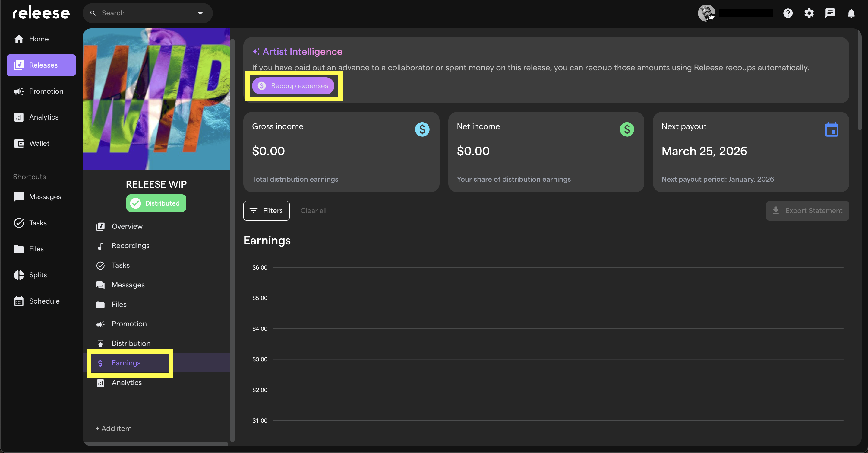
Task: Click the Export Statement button
Action: (x=807, y=211)
